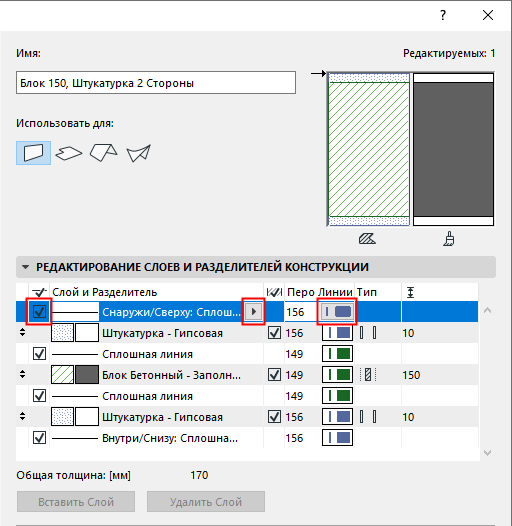Image resolution: width=512 pixels, height=526 pixels.
Task: Select the dark surface swatch of Блок Бетонный
Action: [87, 375]
